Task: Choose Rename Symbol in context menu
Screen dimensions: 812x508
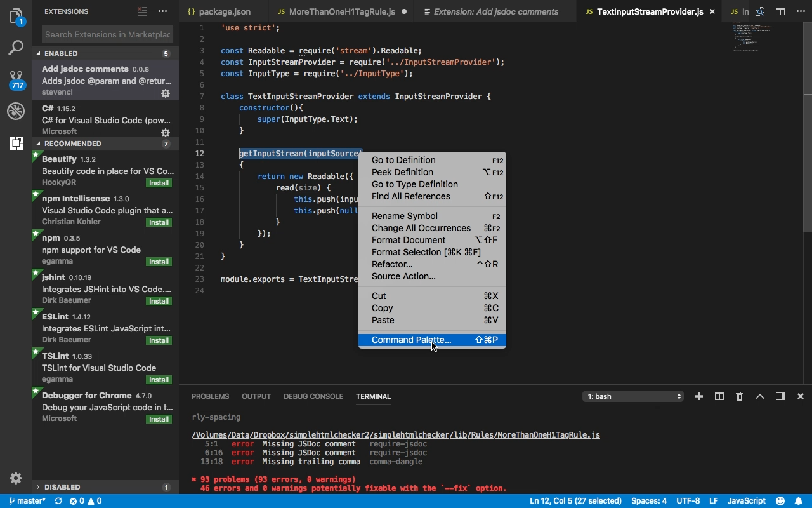Action: (432, 216)
